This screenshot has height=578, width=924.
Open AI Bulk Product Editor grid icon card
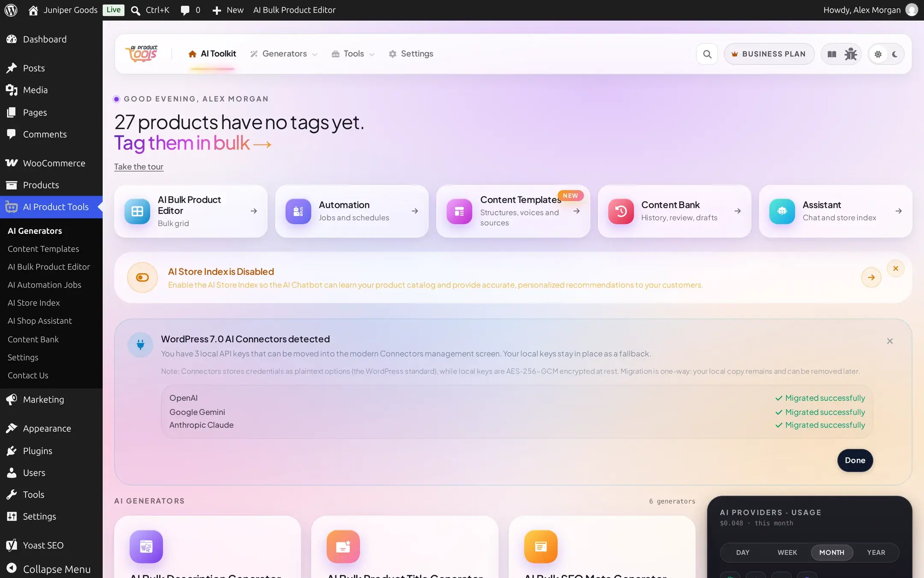point(137,211)
